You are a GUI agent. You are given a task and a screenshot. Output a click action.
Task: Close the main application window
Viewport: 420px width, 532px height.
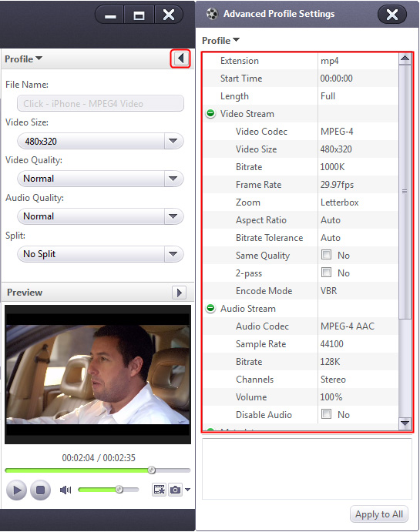pos(169,15)
